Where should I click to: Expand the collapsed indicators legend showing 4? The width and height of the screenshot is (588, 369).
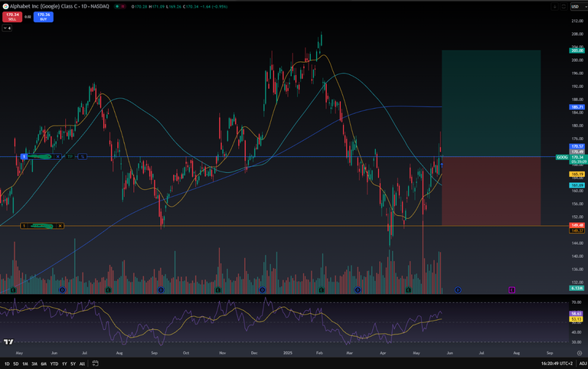[7, 28]
